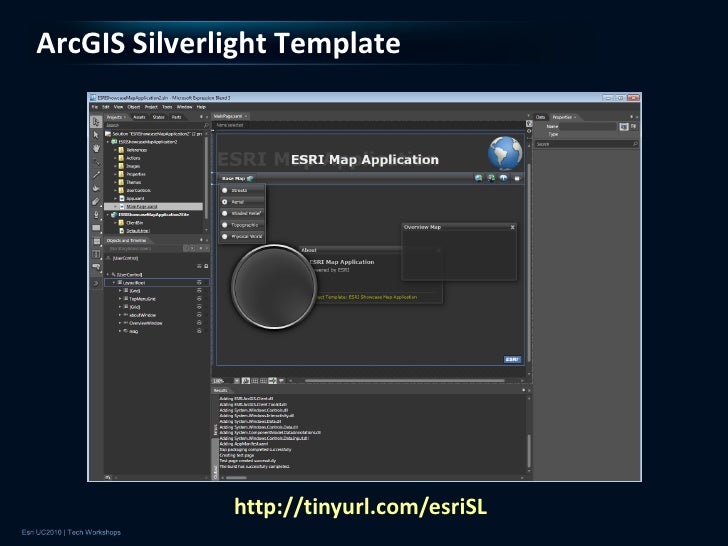
Task: Expand the References folder
Action: [x=115, y=150]
